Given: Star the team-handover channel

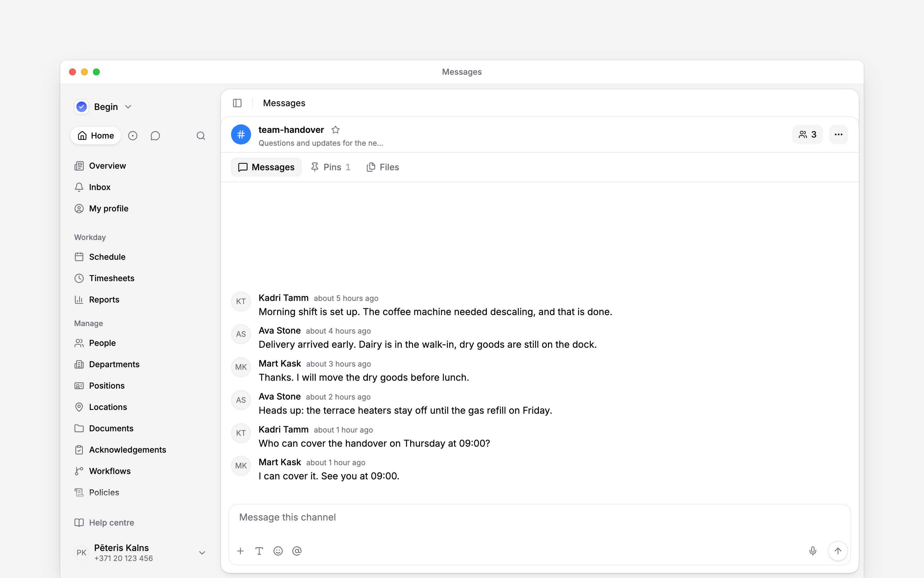Looking at the screenshot, I should pos(335,130).
